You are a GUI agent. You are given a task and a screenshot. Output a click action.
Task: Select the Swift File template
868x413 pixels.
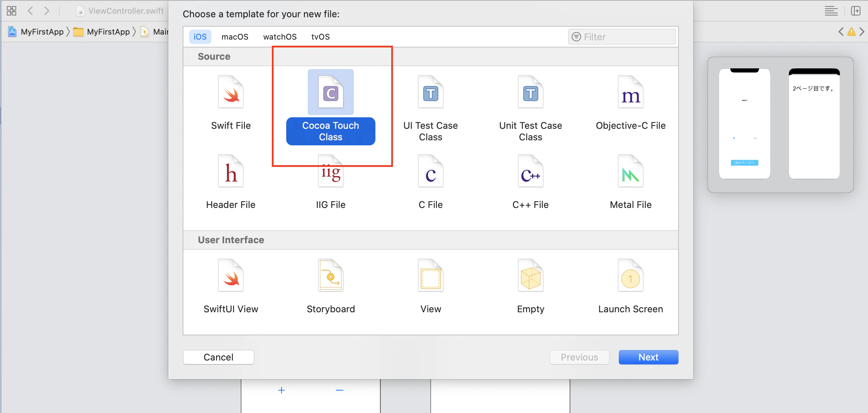(x=231, y=103)
